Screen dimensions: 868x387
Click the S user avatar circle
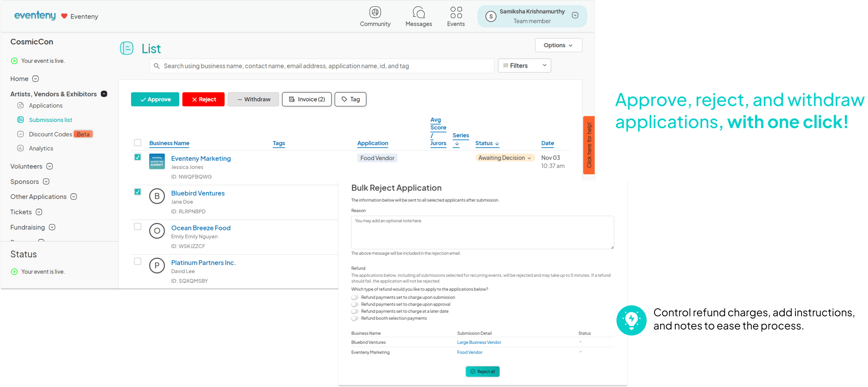(491, 16)
